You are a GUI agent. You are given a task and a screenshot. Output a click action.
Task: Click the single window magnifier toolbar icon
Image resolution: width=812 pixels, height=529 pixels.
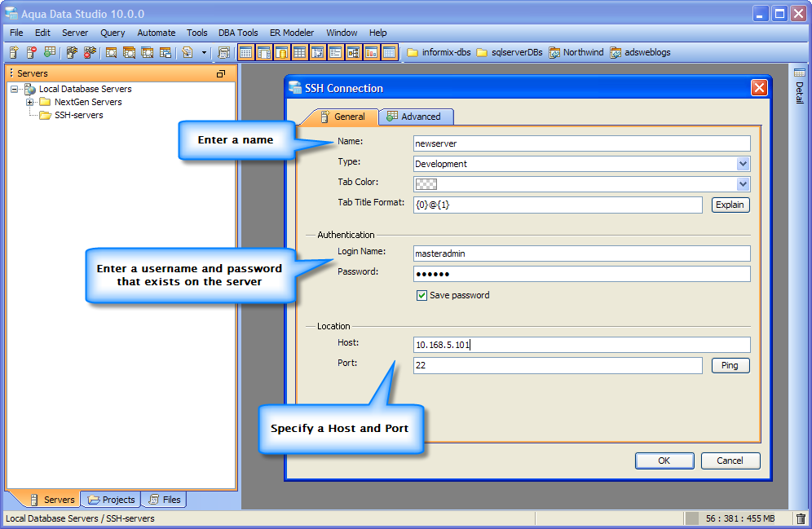click(111, 52)
